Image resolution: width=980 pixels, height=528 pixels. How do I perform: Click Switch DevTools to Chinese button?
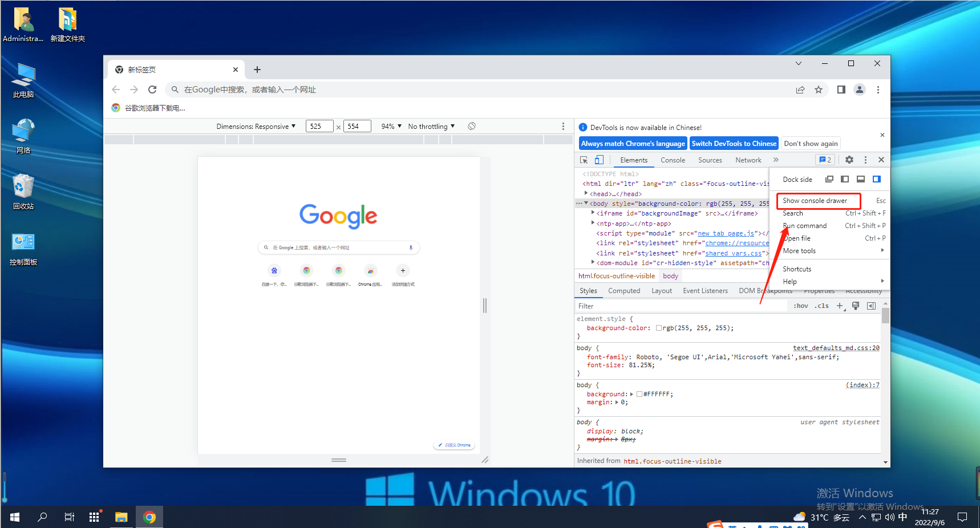pos(734,144)
